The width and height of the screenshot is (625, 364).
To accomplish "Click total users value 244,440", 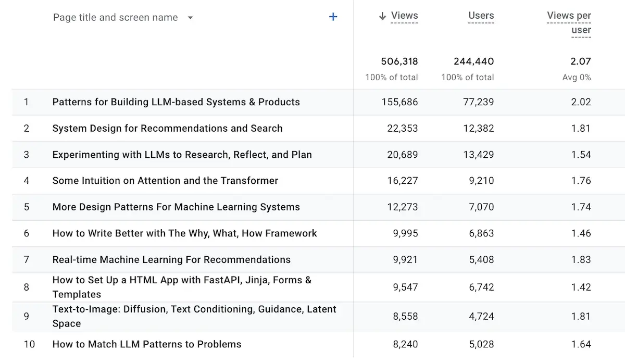I will click(473, 61).
